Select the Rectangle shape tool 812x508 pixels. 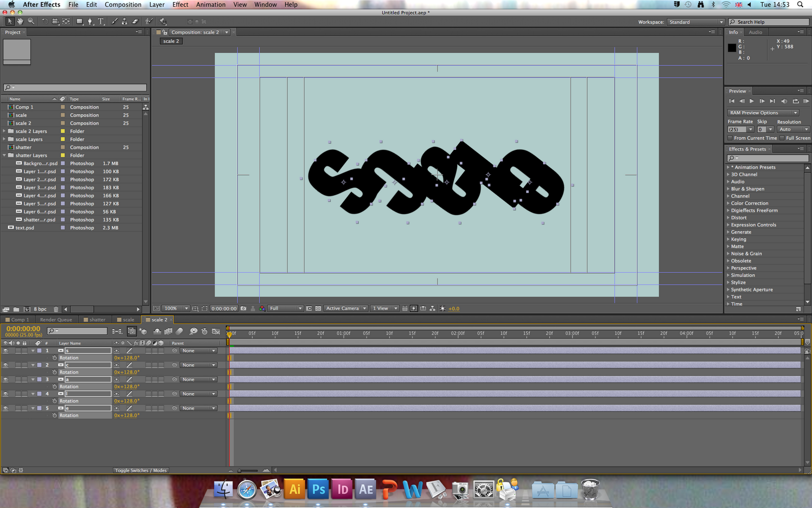80,21
